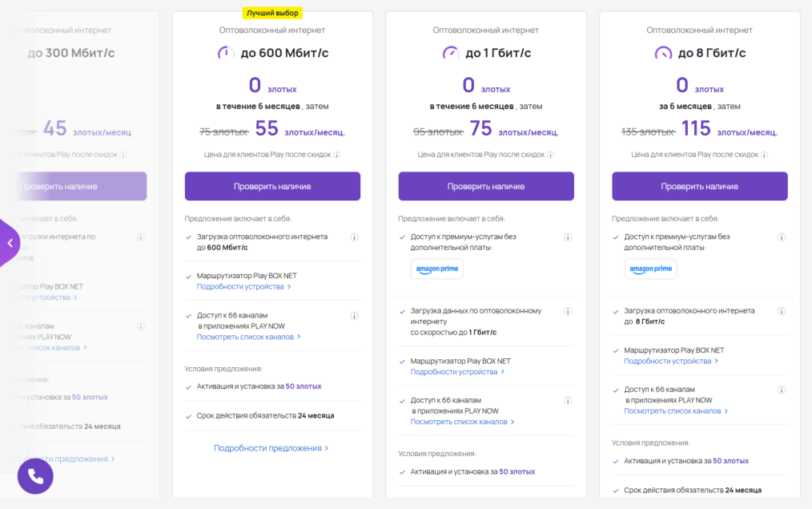Click Amazon Prime logo in 1 Гбит/с plan
The width and height of the screenshot is (812, 509).
click(x=437, y=269)
